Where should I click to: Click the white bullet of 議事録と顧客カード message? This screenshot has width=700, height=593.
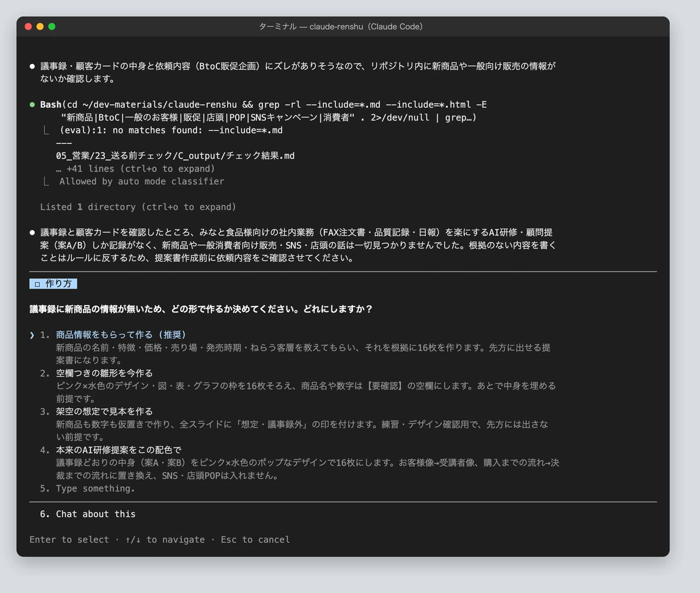click(32, 232)
